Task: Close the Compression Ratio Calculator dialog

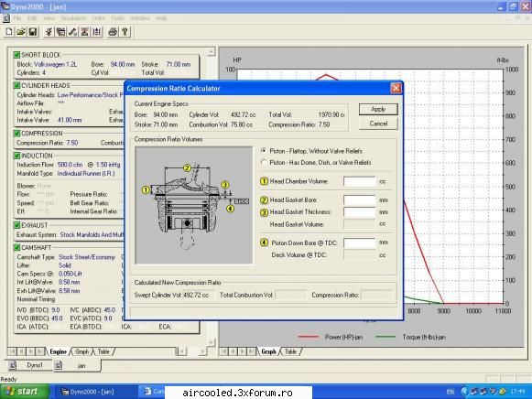Action: [x=396, y=89]
